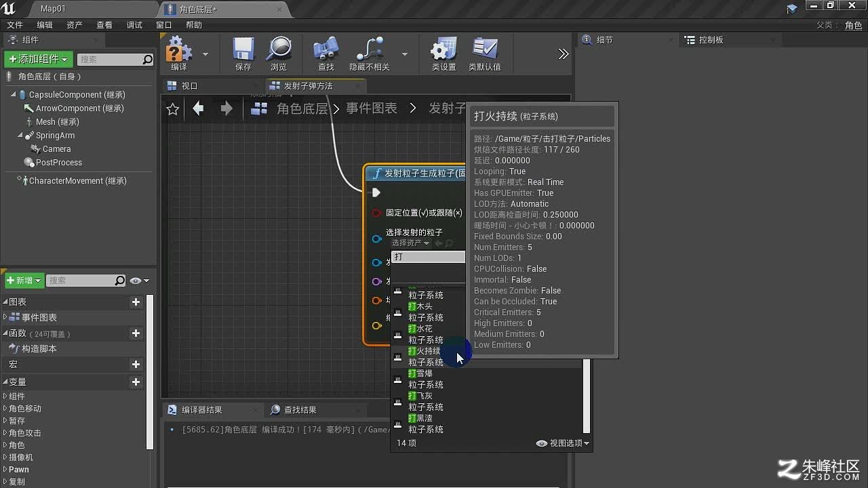Open the 选择资产 asset dropdown
This screenshot has height=488, width=868.
410,243
